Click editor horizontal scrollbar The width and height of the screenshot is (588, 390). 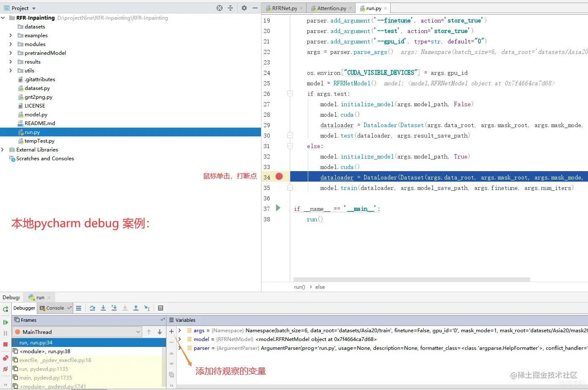click(x=412, y=279)
